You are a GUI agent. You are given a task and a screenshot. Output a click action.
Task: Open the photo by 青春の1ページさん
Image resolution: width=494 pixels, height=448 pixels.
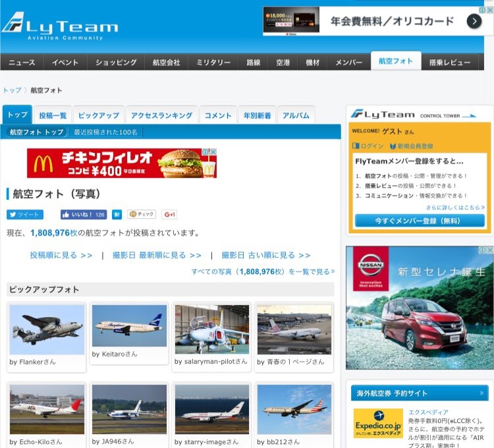point(294,329)
